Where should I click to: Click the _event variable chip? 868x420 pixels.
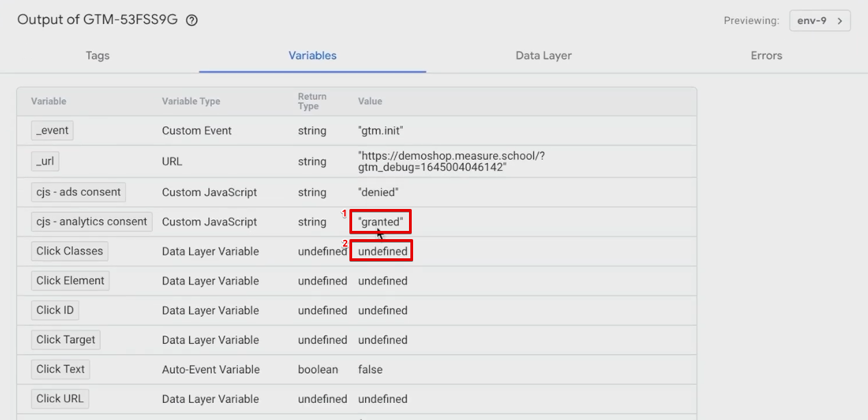[x=52, y=131]
